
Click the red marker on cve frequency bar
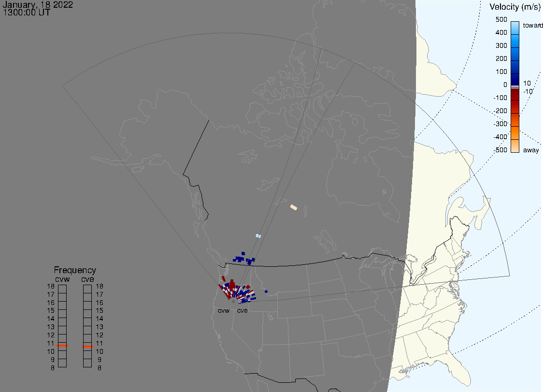click(x=87, y=347)
